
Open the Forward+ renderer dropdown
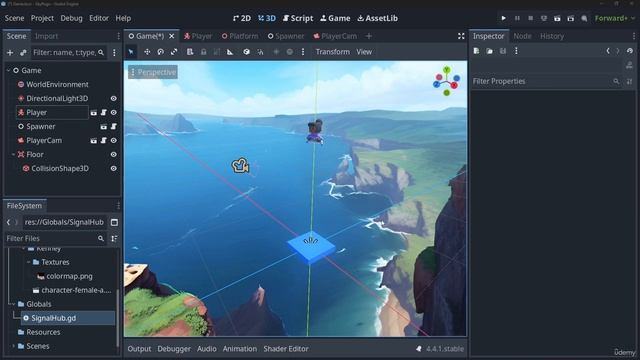tap(615, 18)
